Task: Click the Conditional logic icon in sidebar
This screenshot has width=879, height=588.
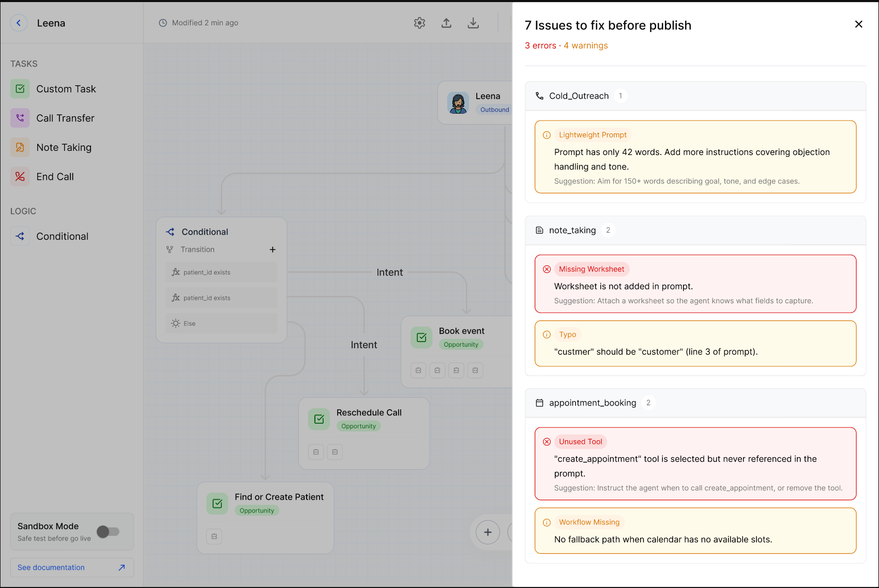Action: tap(20, 236)
